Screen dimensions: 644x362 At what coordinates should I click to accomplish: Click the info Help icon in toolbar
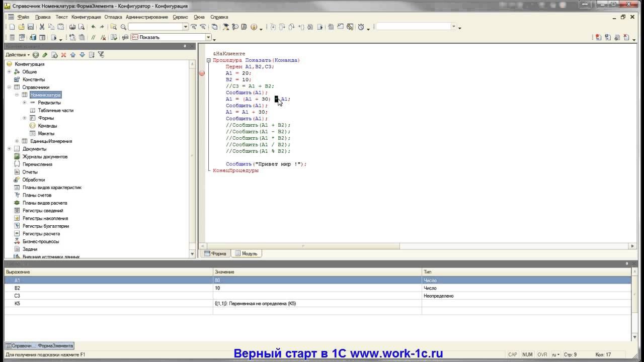pos(254,27)
